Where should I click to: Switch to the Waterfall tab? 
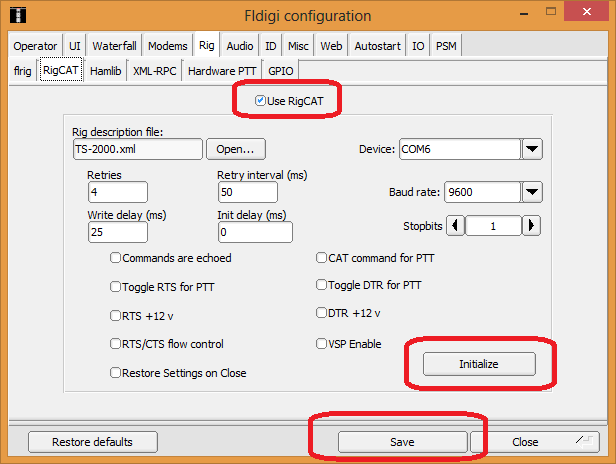[114, 46]
